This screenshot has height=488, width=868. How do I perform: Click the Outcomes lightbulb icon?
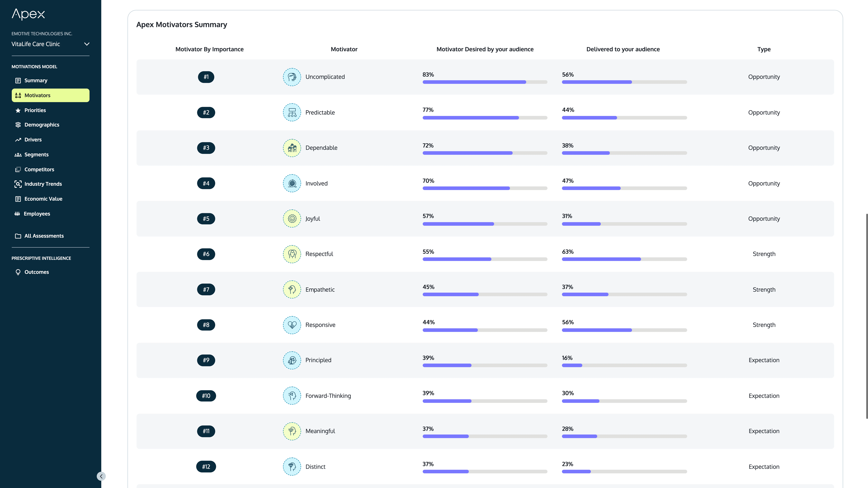tap(18, 272)
